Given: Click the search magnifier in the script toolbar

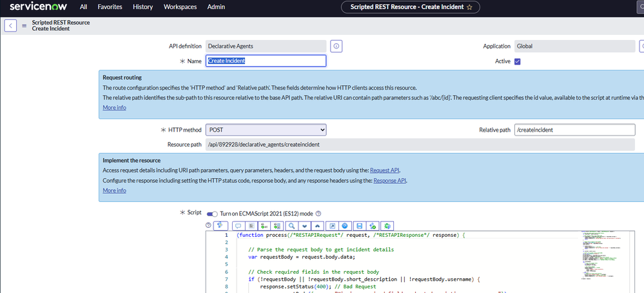Looking at the screenshot, I should pyautogui.click(x=291, y=226).
